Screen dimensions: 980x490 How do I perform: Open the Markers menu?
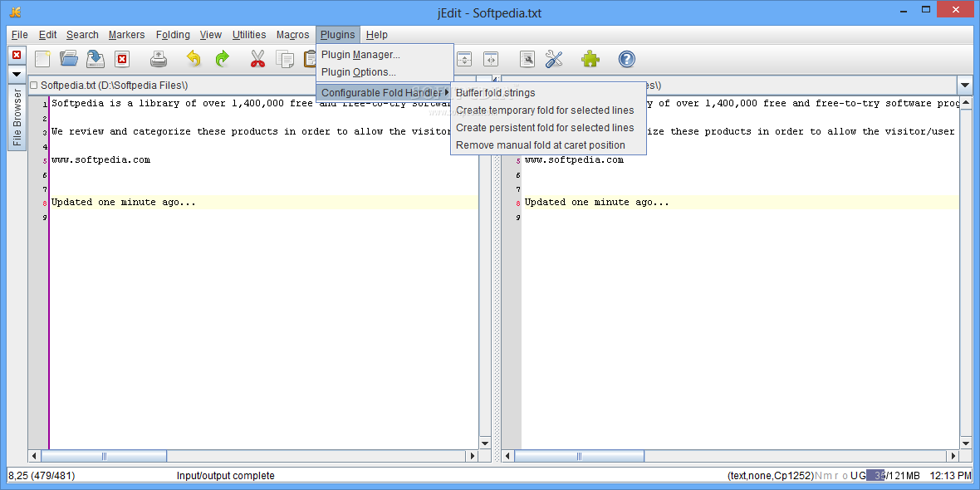127,35
